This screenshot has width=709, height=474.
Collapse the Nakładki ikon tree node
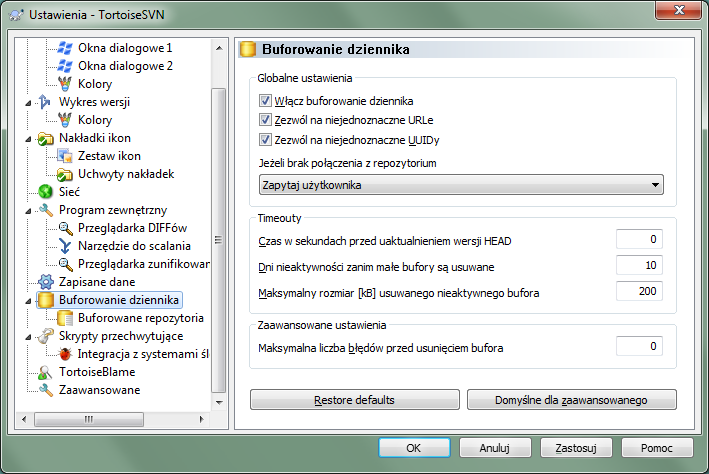(28, 139)
